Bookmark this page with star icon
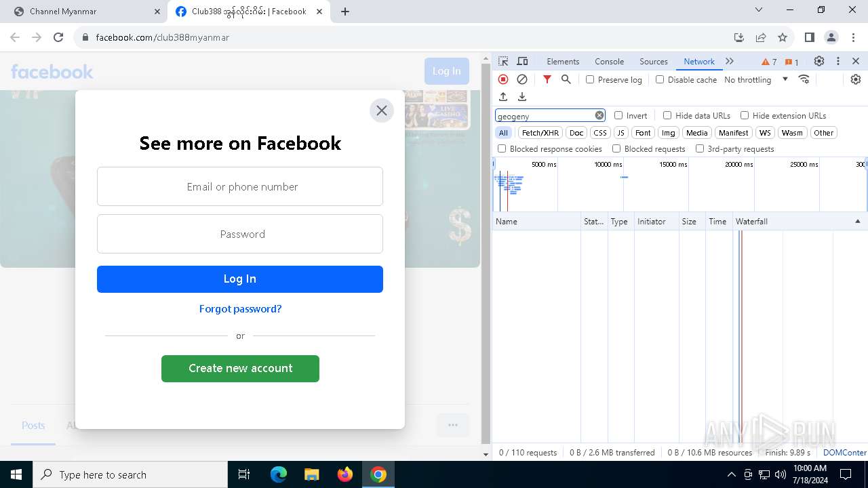 (783, 37)
